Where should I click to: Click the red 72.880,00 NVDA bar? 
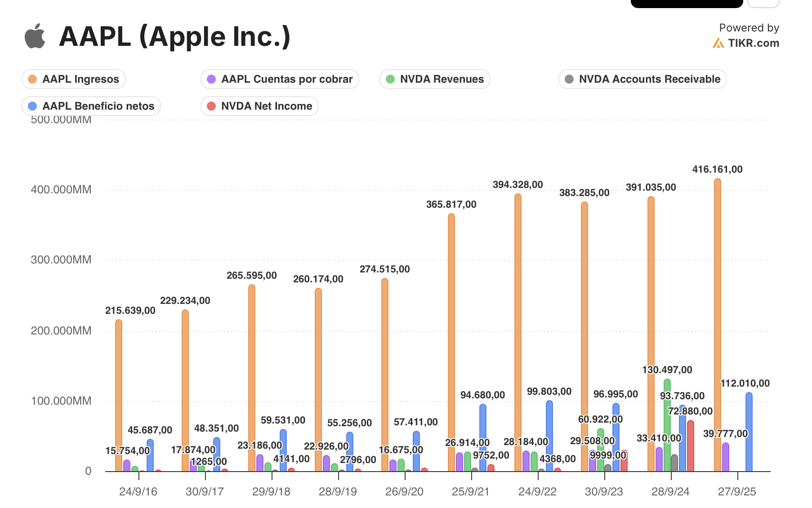point(691,446)
